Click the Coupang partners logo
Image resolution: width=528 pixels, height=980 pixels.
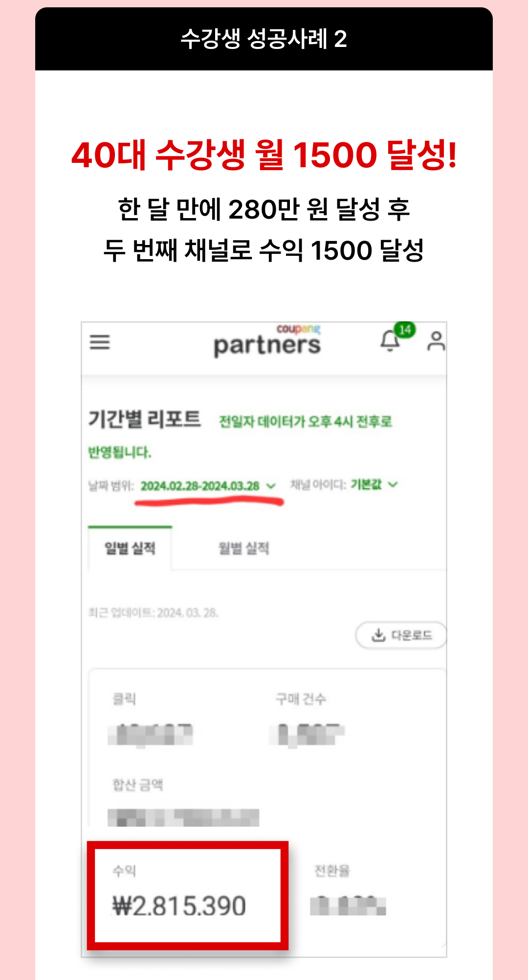(x=267, y=341)
